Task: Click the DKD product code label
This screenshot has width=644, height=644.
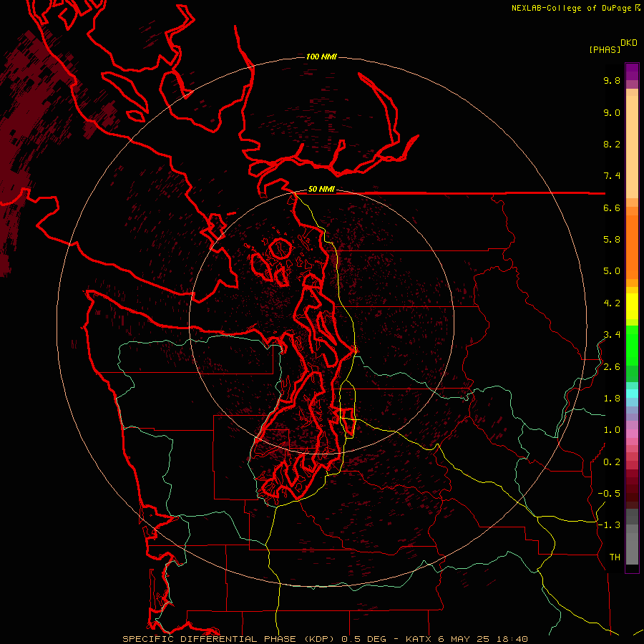Action: tap(629, 43)
